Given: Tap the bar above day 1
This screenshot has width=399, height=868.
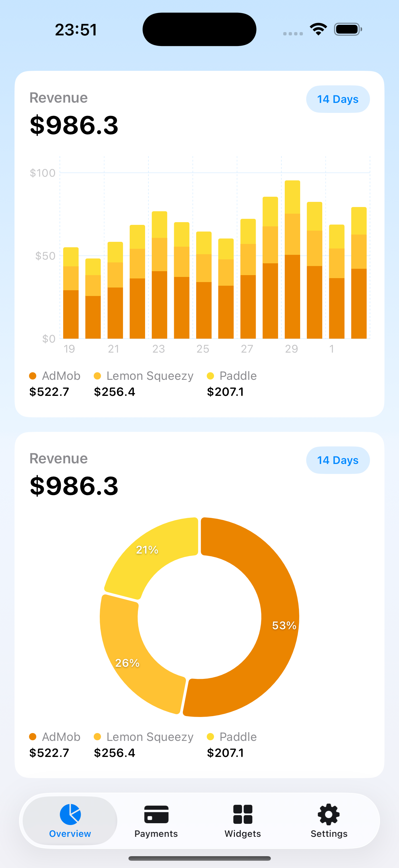Looking at the screenshot, I should click(x=337, y=281).
